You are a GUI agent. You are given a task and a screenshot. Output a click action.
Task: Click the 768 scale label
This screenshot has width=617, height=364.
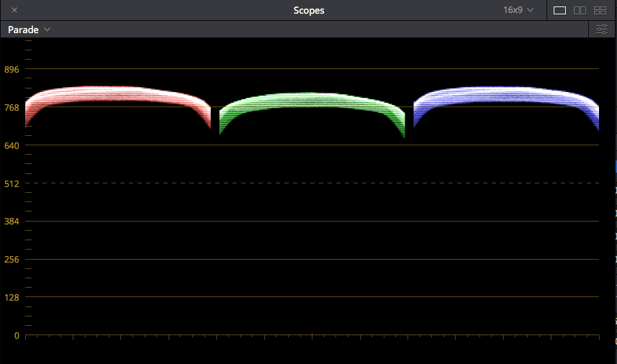pyautogui.click(x=12, y=108)
